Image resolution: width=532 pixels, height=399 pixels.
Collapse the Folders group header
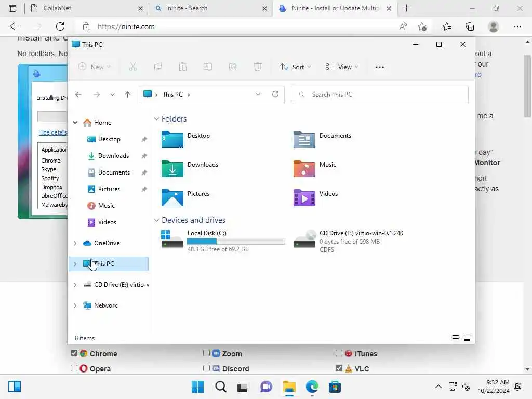click(156, 119)
